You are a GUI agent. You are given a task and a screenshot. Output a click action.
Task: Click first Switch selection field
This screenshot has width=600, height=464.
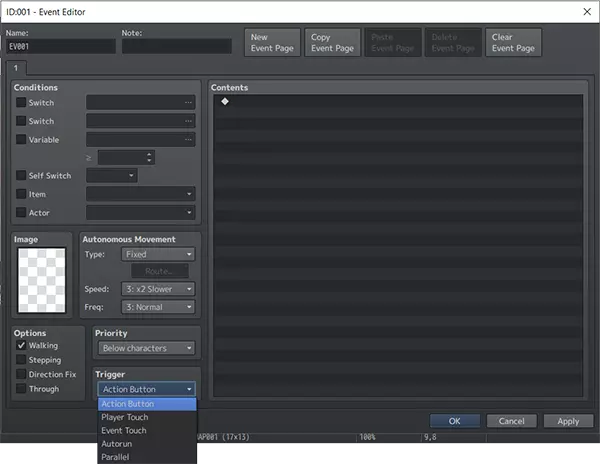pos(140,103)
